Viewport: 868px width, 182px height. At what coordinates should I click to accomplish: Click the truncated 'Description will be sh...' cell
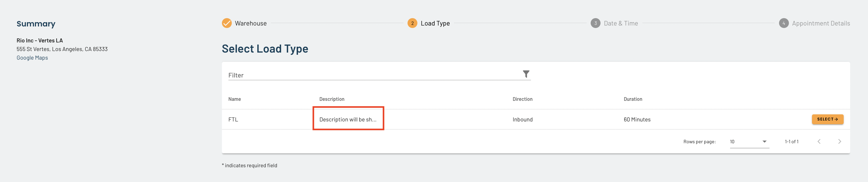tap(348, 119)
